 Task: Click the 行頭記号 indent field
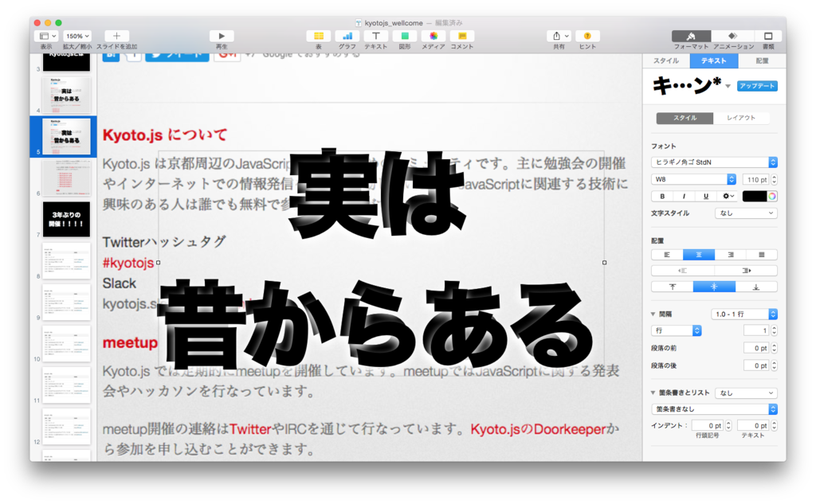click(x=708, y=426)
